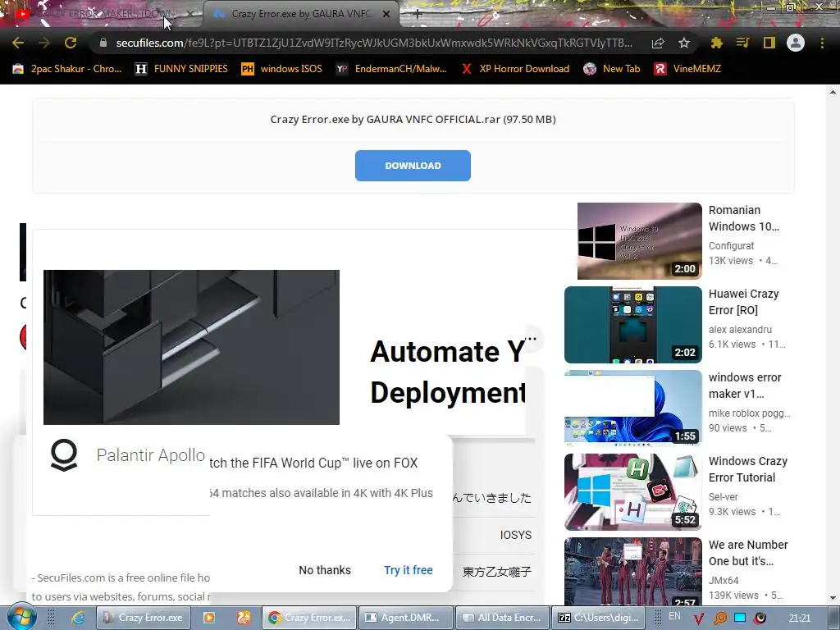Open the media control playlist icon

coord(742,43)
